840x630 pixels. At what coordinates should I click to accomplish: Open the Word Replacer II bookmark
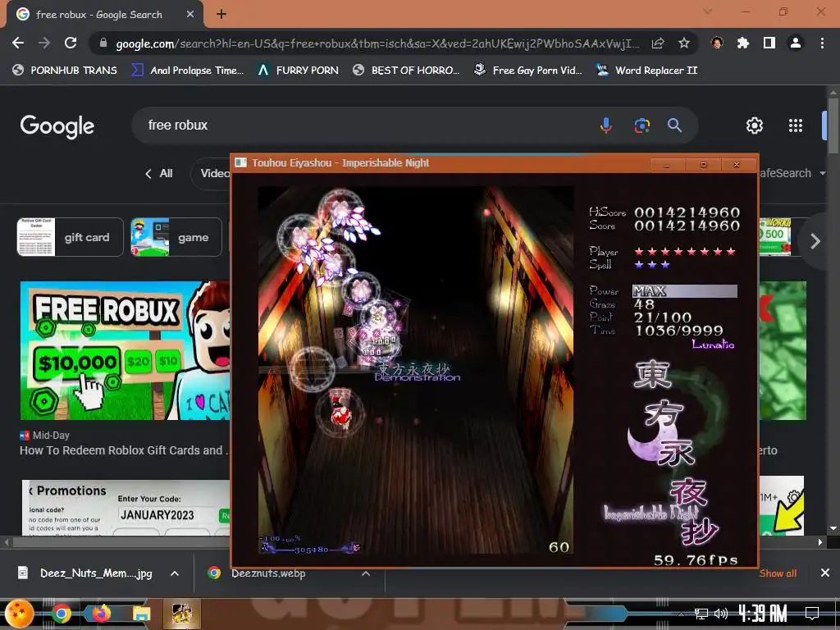[647, 71]
